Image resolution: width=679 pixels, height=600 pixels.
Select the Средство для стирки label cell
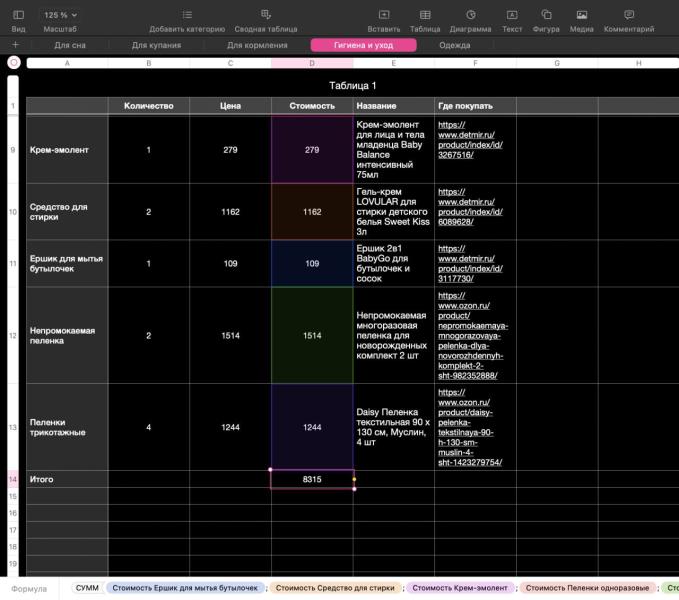point(67,212)
